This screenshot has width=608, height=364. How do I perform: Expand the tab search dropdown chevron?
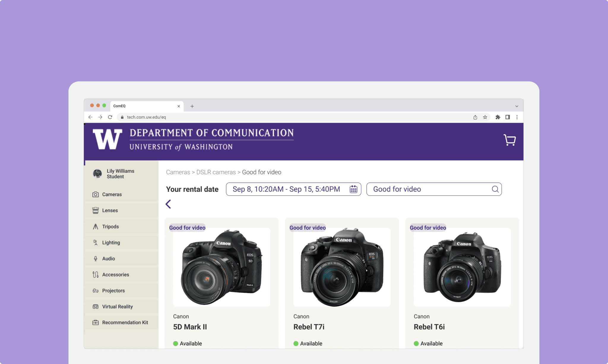[517, 106]
